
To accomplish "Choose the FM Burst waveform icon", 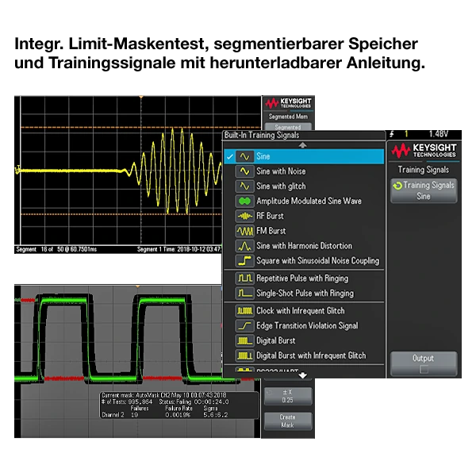I will (x=244, y=231).
